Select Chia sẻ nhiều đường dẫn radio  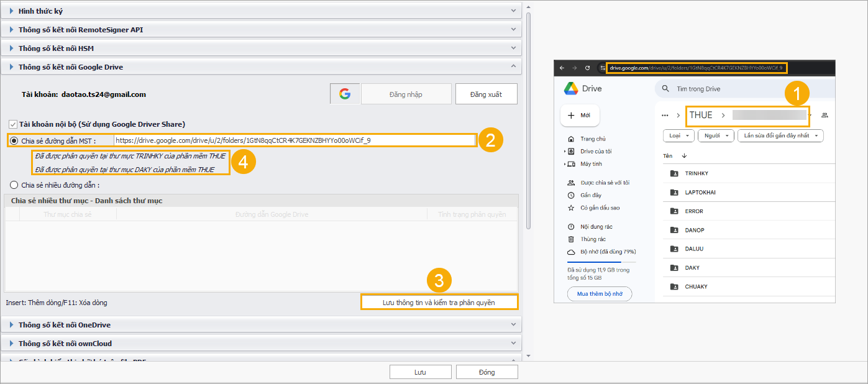14,185
